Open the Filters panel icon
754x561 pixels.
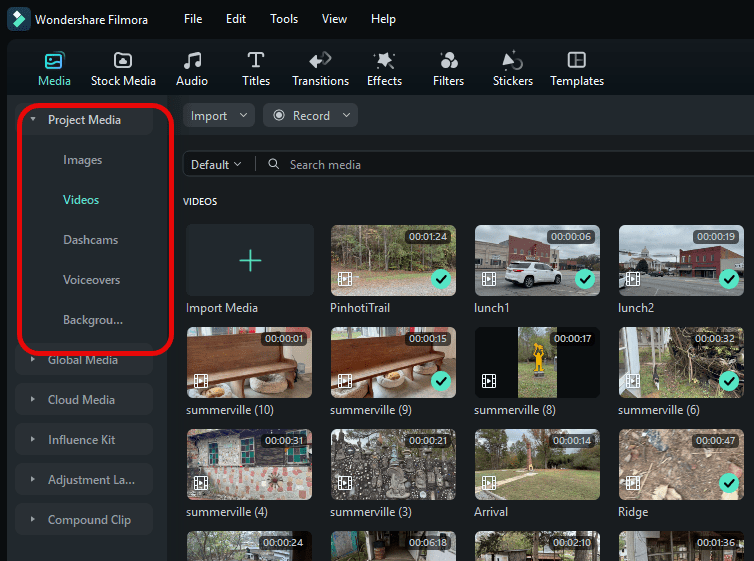[x=448, y=61]
